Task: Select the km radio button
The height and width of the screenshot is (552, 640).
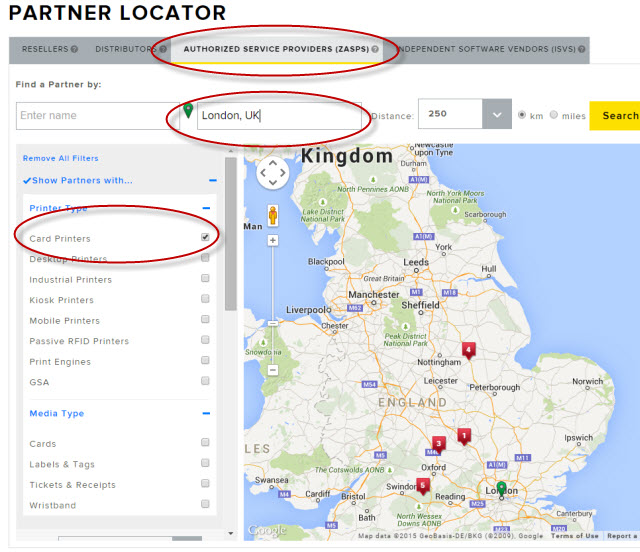Action: [x=522, y=115]
